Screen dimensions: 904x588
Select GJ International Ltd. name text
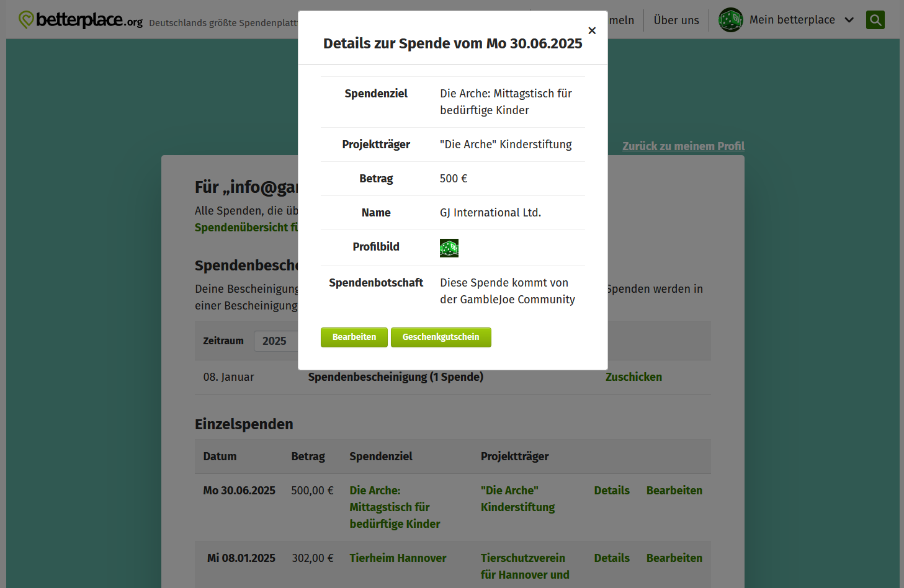(490, 212)
